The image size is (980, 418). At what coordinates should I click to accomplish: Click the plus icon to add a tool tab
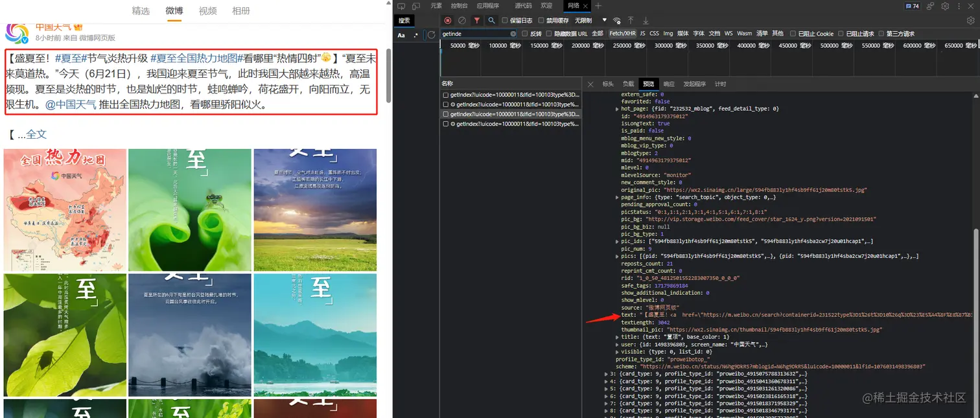pos(598,6)
